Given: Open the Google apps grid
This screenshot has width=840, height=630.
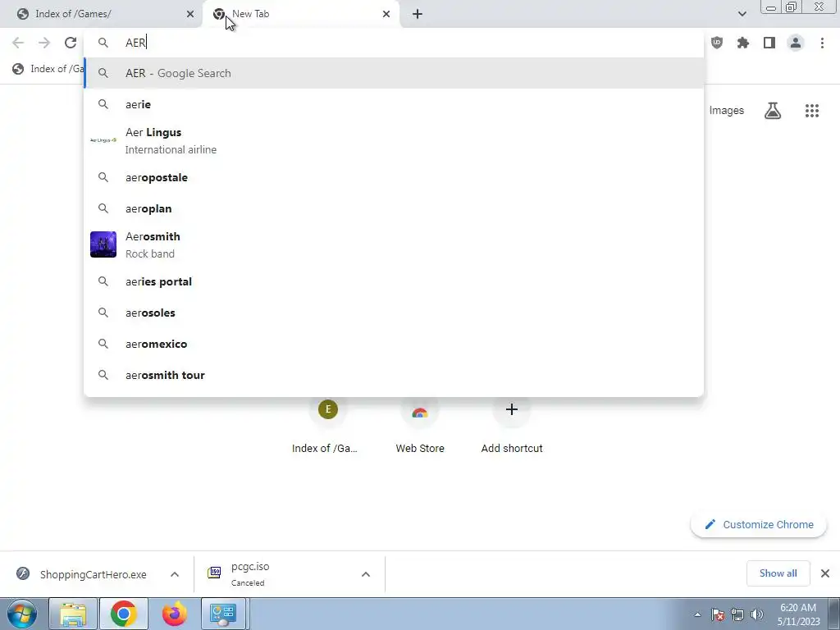Looking at the screenshot, I should 812,111.
